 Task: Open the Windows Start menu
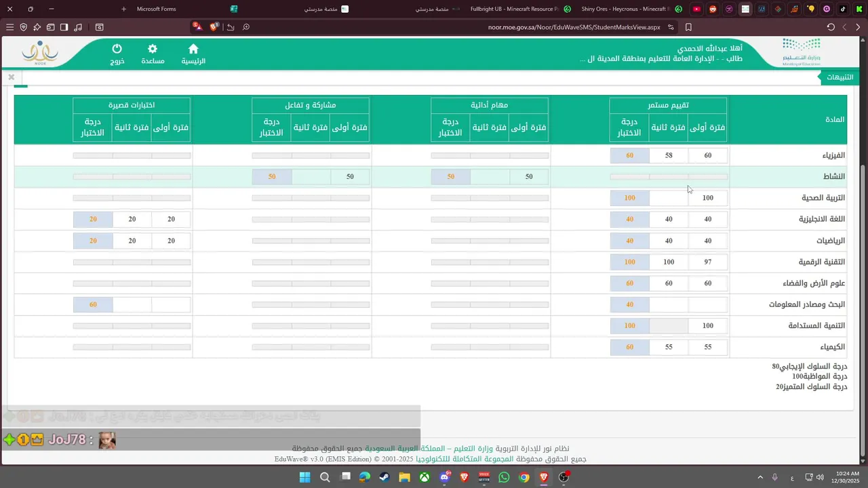pyautogui.click(x=305, y=477)
